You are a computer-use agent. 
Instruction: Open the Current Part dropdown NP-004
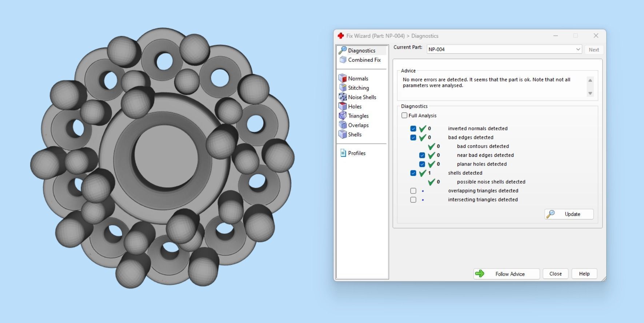pos(504,49)
